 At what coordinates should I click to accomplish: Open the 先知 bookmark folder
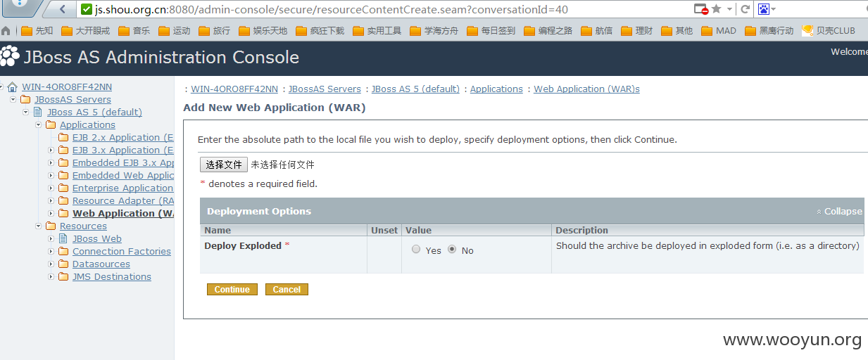[x=37, y=31]
